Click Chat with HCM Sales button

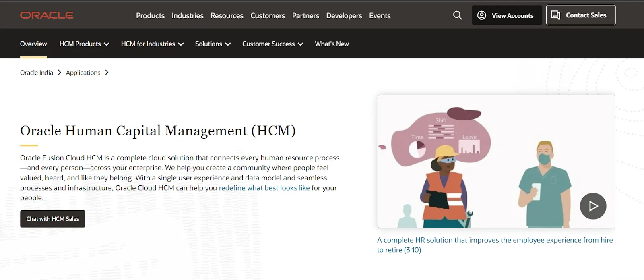click(53, 219)
